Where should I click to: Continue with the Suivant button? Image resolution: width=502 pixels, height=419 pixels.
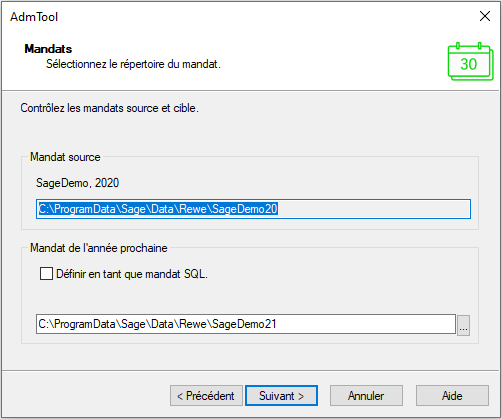(x=281, y=396)
